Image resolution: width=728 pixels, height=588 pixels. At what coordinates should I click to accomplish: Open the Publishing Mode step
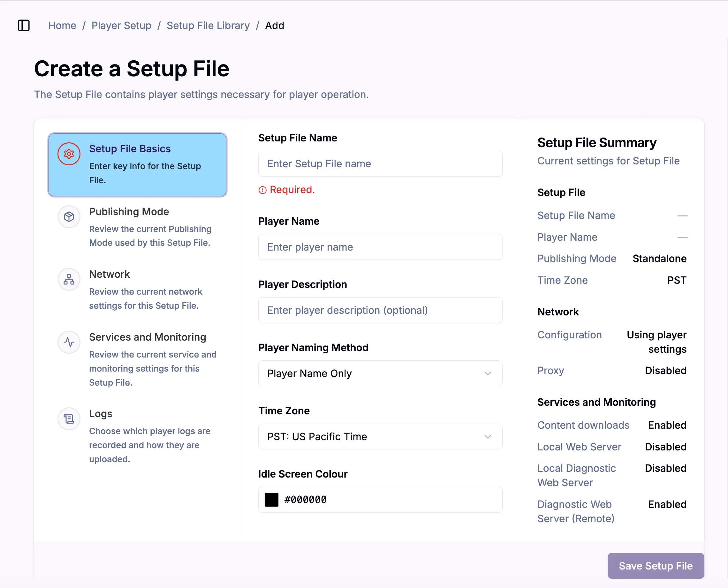pos(137,227)
